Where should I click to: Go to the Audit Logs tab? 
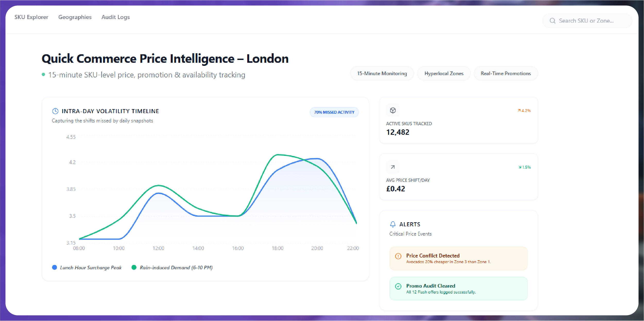point(116,17)
